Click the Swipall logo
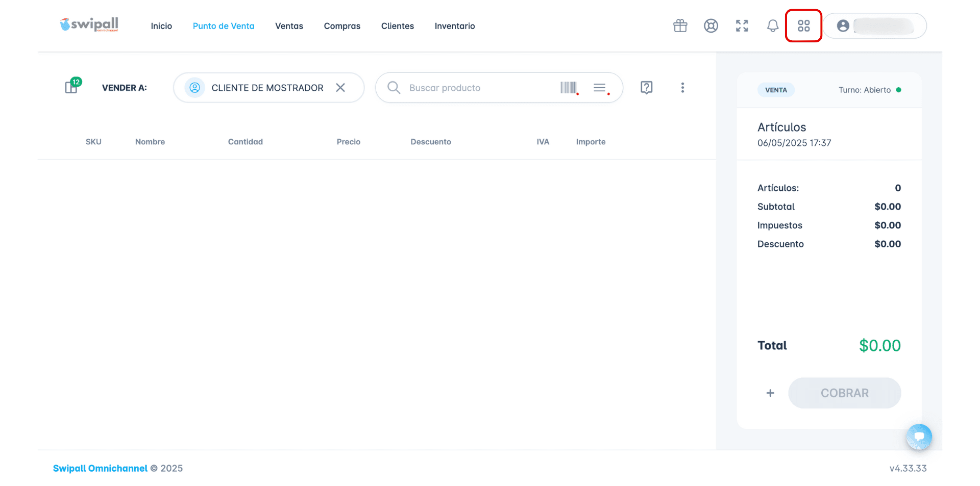The image size is (980, 486). [x=89, y=24]
